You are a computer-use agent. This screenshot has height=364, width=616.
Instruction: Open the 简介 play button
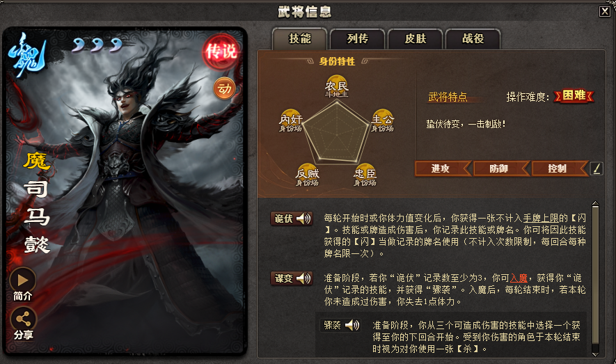point(23,280)
